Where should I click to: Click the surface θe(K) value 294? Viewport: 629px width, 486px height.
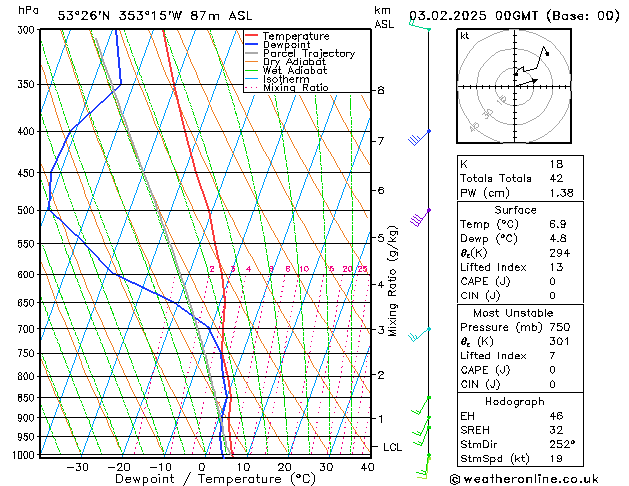(x=560, y=253)
